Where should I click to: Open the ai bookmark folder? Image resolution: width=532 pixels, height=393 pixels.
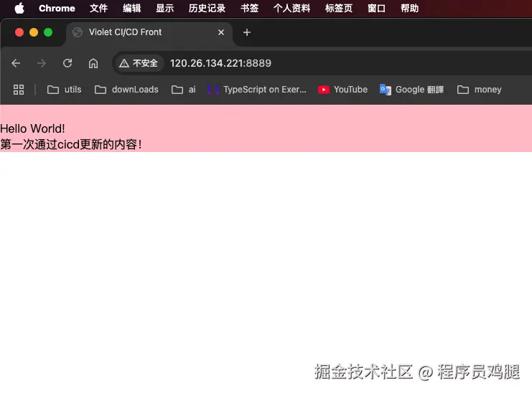pos(184,90)
